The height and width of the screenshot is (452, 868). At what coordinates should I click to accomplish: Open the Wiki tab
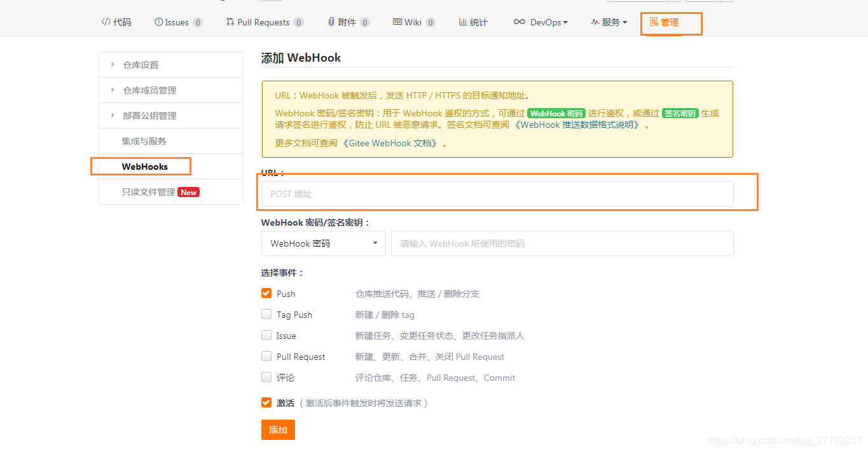[x=414, y=22]
